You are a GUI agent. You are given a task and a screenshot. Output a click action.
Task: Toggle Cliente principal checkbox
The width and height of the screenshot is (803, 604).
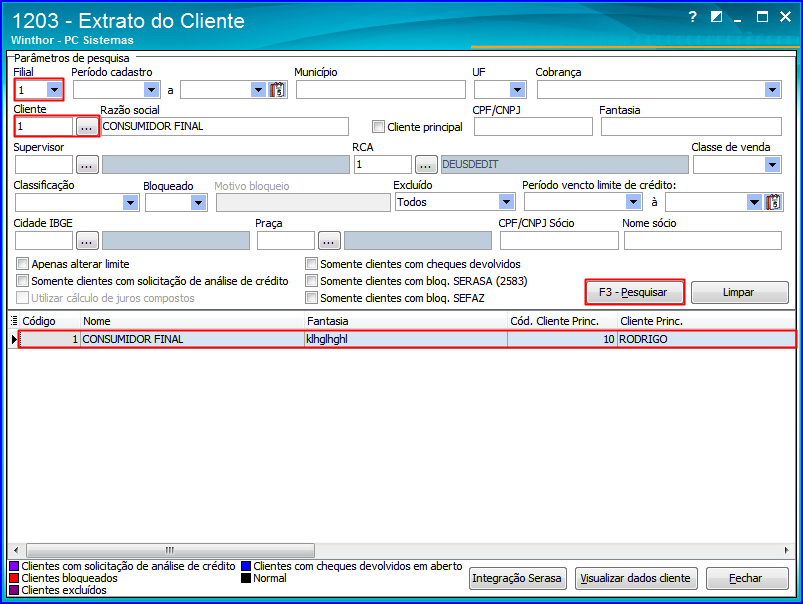378,127
